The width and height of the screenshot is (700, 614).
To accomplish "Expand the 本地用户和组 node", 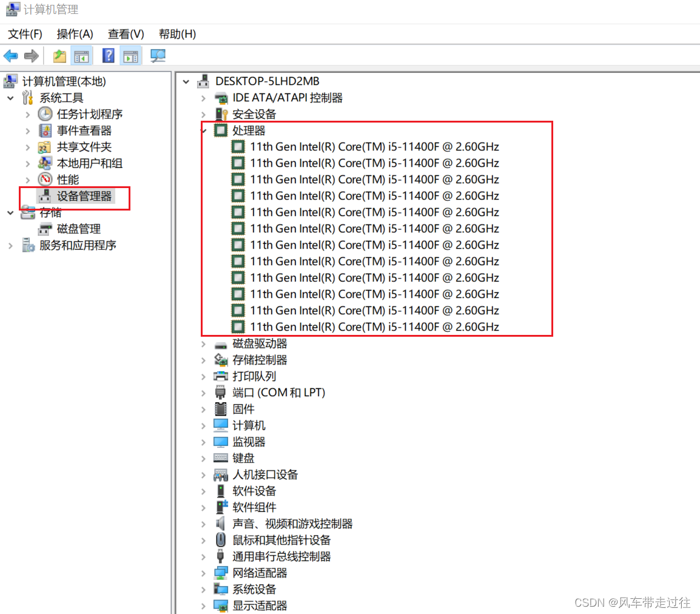I will [x=28, y=164].
